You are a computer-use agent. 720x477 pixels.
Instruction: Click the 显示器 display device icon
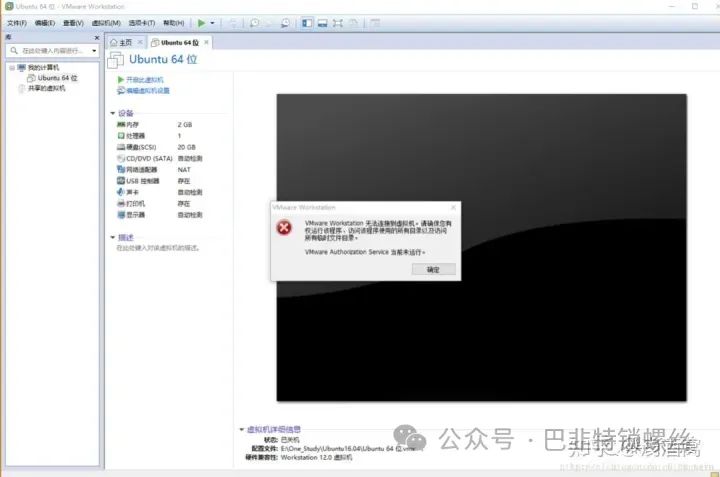pyautogui.click(x=121, y=215)
